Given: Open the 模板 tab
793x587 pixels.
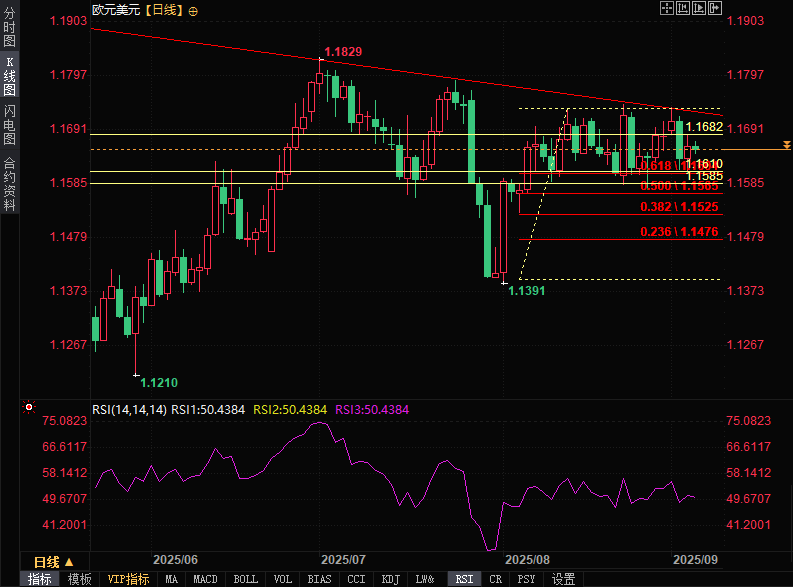Looking at the screenshot, I should [80, 579].
